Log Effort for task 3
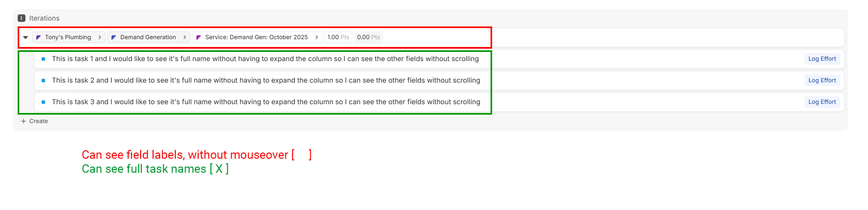 pos(822,102)
